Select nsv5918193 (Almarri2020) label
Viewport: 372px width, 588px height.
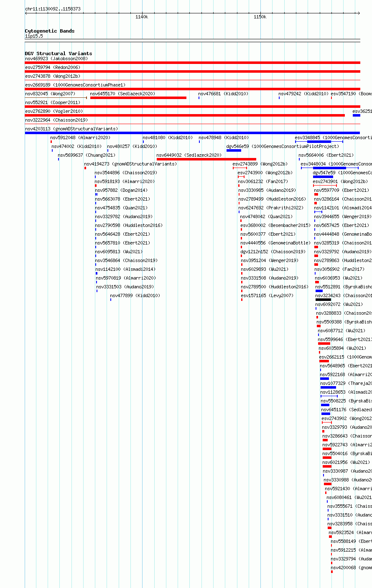[x=125, y=181]
